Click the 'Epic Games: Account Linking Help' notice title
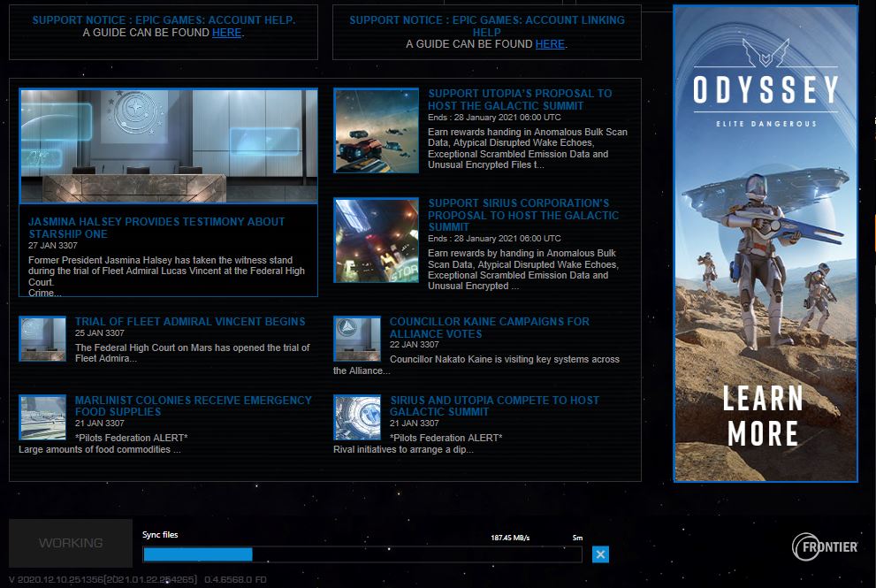The image size is (876, 588). (x=486, y=26)
